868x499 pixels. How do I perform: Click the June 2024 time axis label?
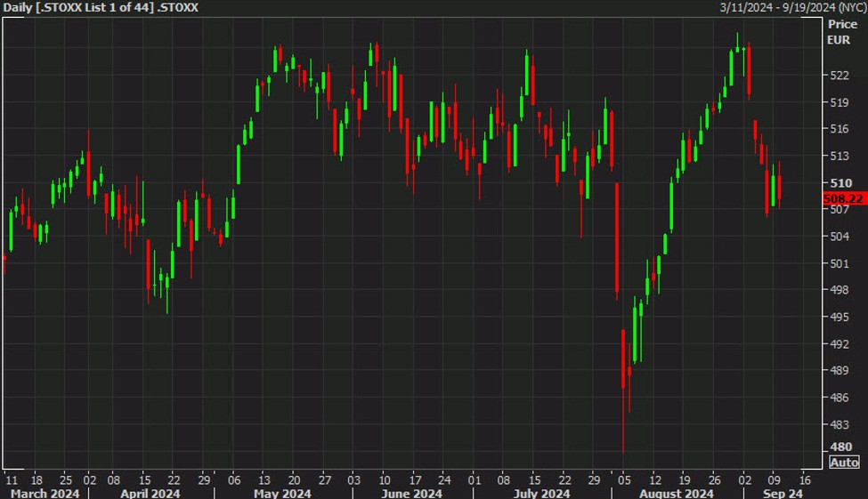(412, 493)
